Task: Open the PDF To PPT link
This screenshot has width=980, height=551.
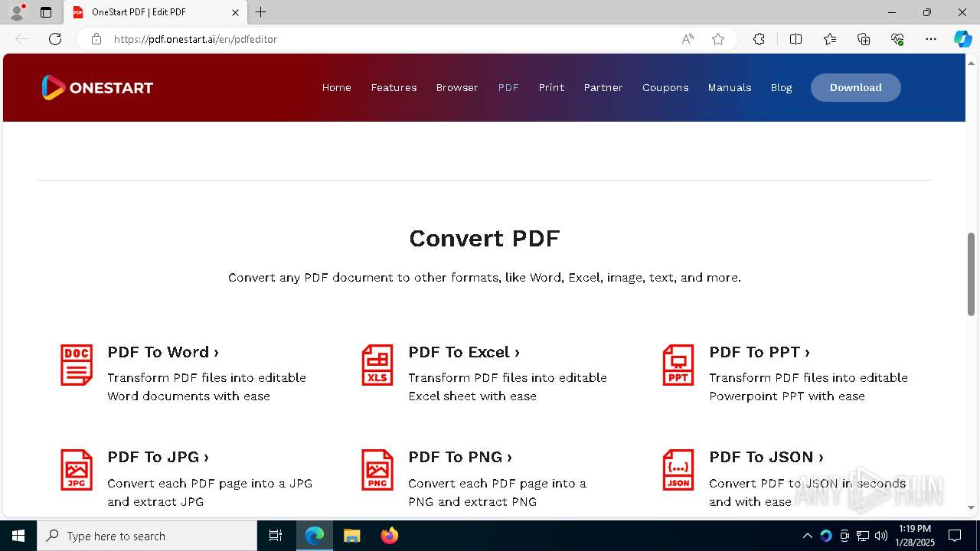Action: click(759, 352)
